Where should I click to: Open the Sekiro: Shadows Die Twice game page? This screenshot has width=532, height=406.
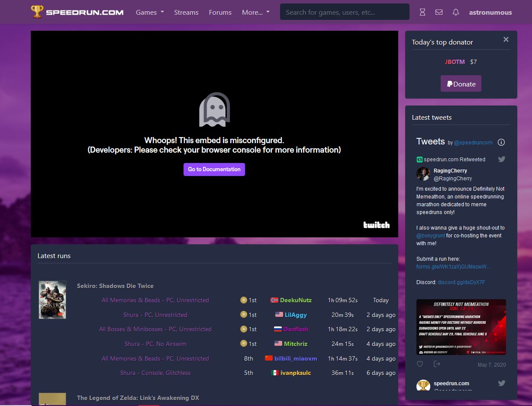[115, 286]
